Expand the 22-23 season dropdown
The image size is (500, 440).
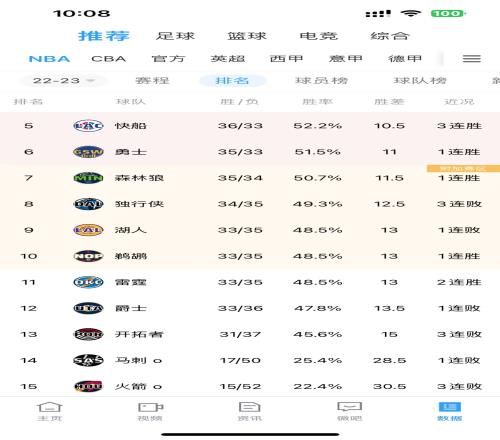coord(63,81)
